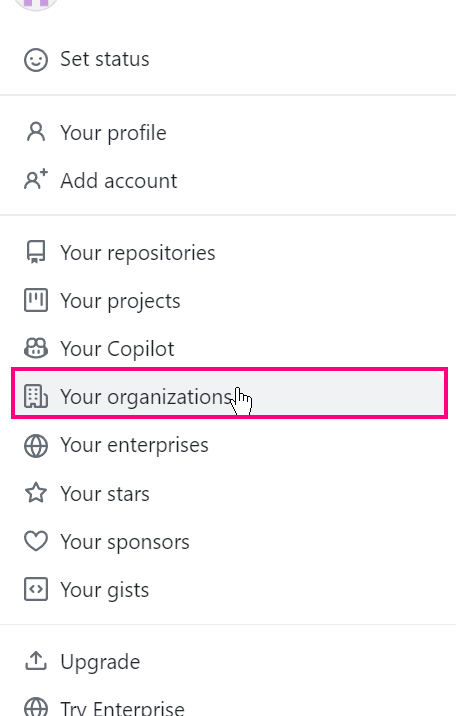Open the Set status menu item
Screen dimensions: 463x716
(228, 60)
